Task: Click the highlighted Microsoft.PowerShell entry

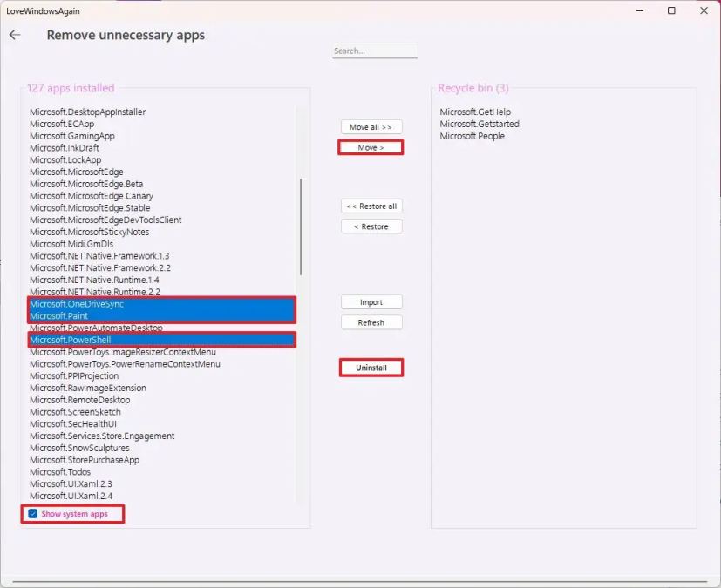Action: coord(162,340)
